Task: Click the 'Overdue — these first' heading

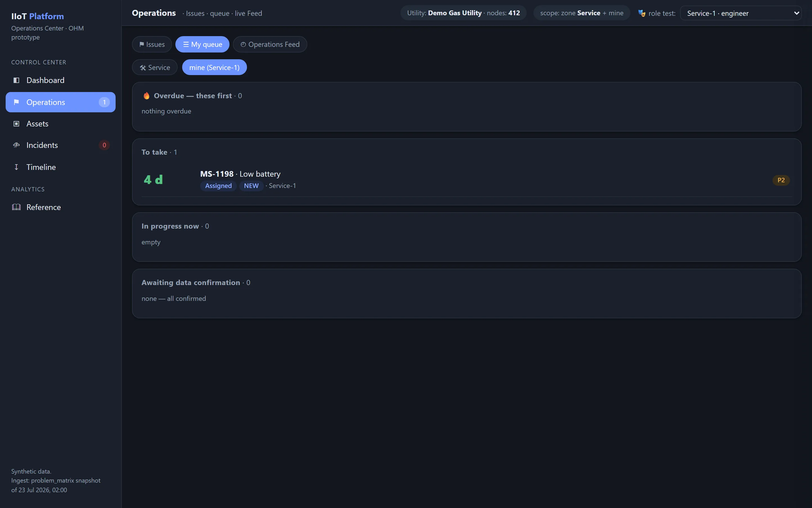Action: click(193, 96)
